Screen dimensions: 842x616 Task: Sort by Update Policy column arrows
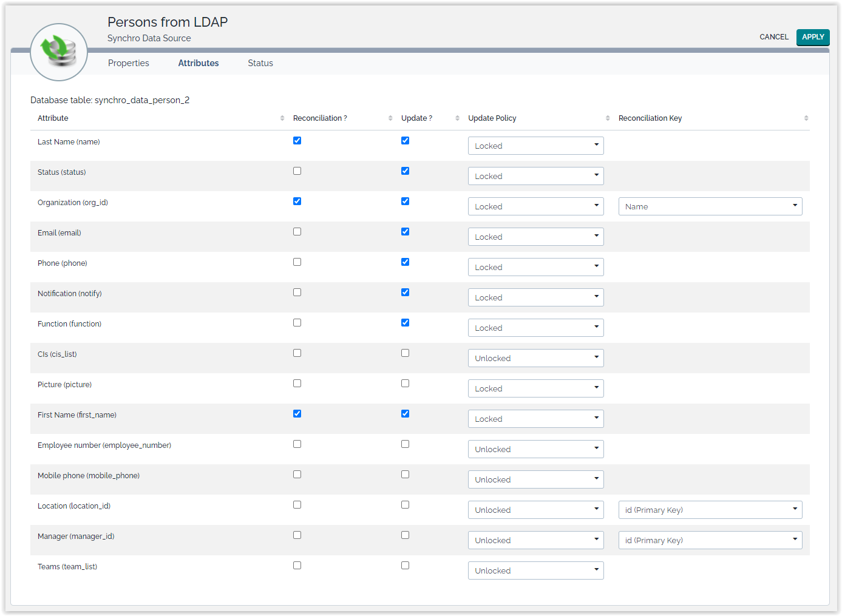click(x=607, y=118)
